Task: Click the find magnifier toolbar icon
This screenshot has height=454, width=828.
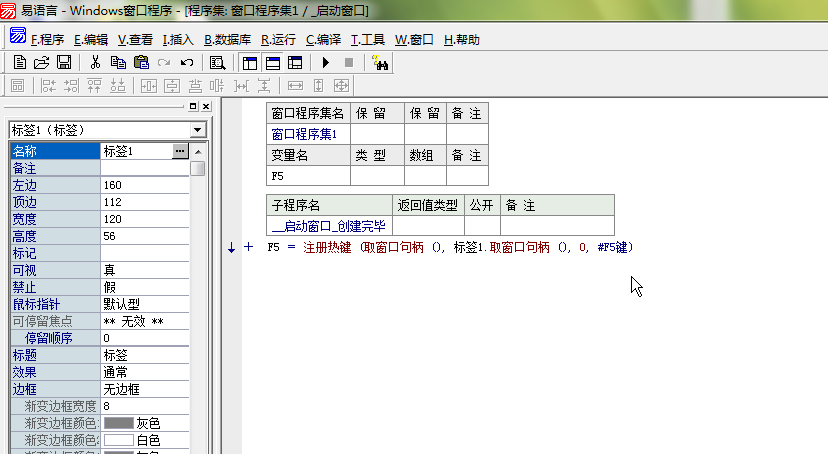Action: coord(217,63)
